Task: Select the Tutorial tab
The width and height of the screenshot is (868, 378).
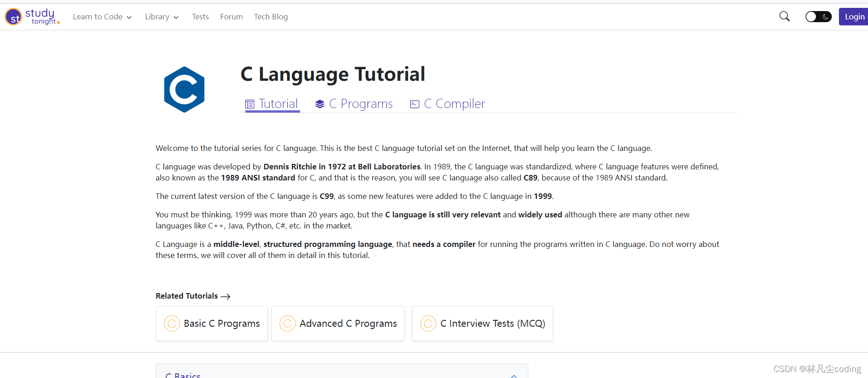Action: pos(272,104)
